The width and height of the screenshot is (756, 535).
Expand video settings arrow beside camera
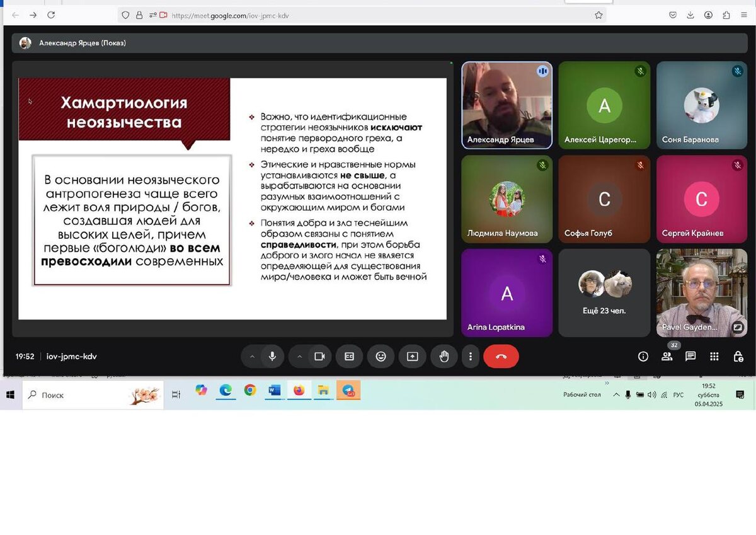pyautogui.click(x=300, y=356)
